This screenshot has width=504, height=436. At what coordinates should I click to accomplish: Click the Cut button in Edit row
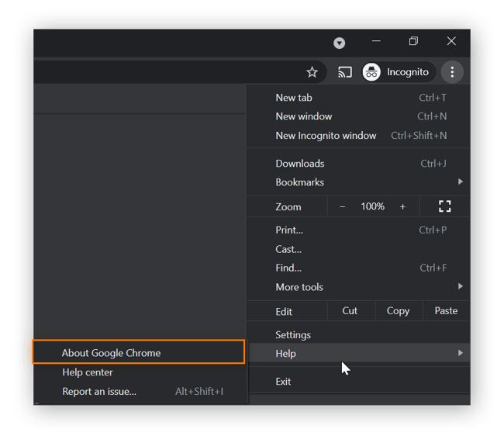(350, 311)
